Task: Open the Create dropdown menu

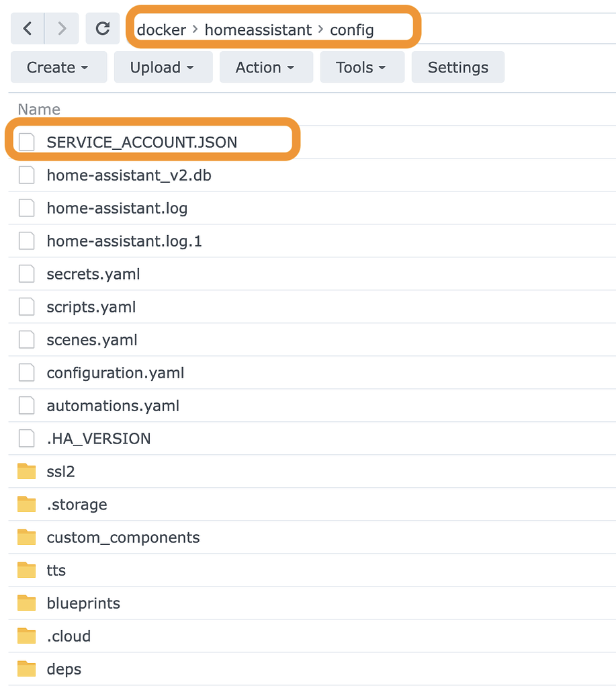Action: [58, 67]
